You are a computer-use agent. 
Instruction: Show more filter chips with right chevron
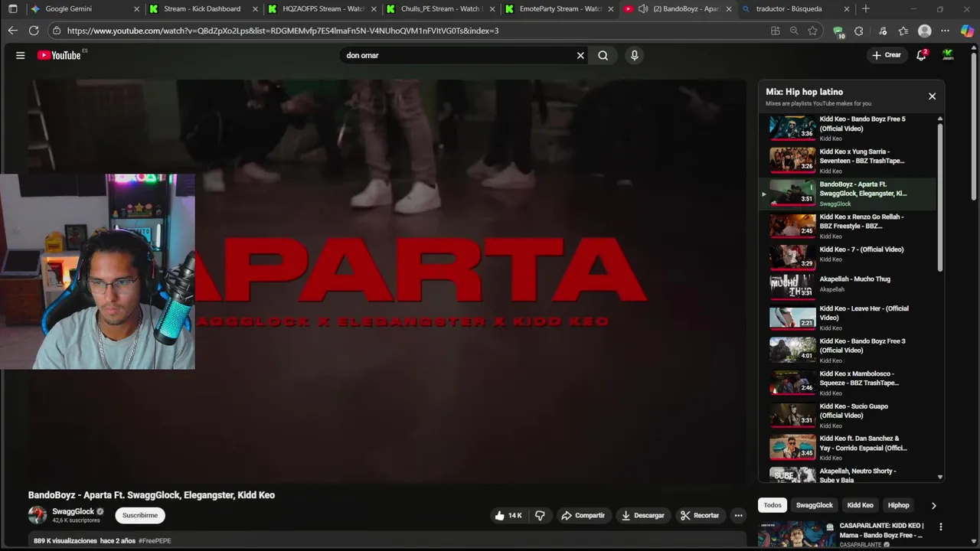tap(933, 505)
